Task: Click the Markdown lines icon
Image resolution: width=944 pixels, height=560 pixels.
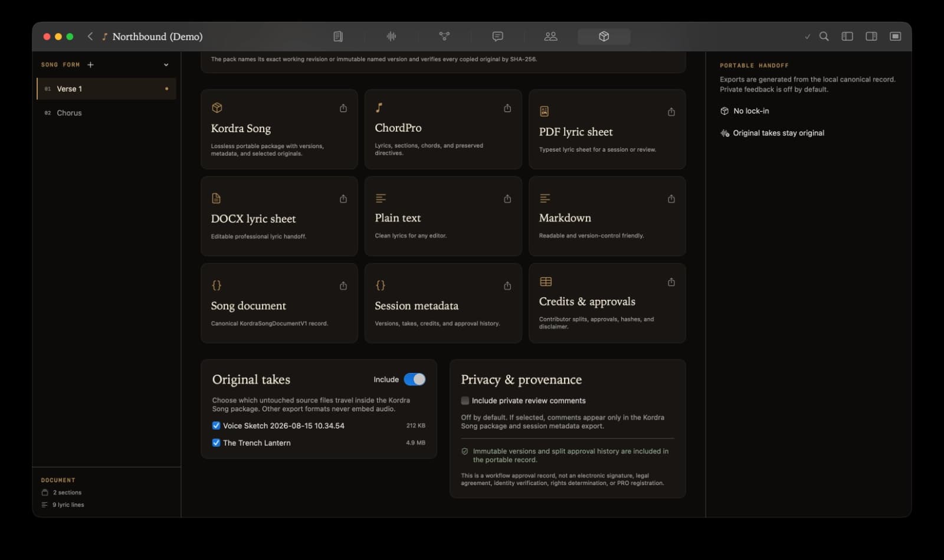Action: [545, 198]
